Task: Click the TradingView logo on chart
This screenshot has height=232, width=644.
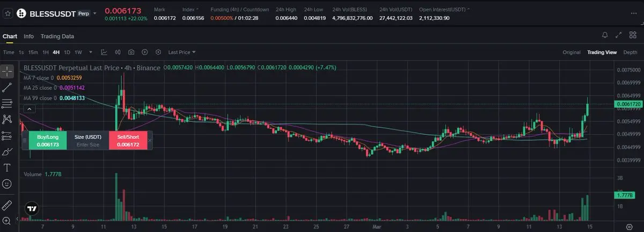Action: pyautogui.click(x=32, y=209)
